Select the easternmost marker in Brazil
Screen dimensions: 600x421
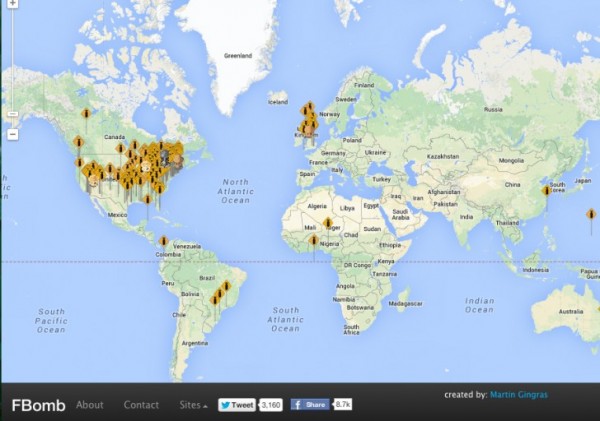[227, 286]
